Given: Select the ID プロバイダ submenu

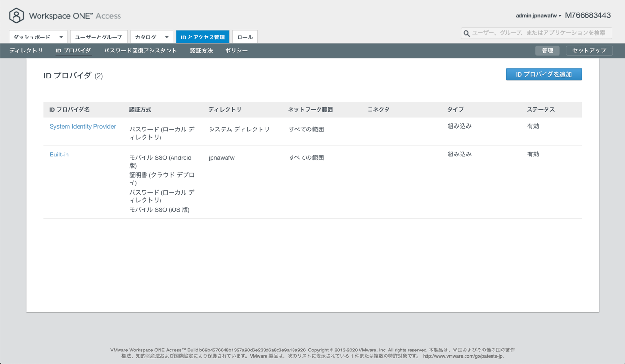Looking at the screenshot, I should tap(73, 51).
